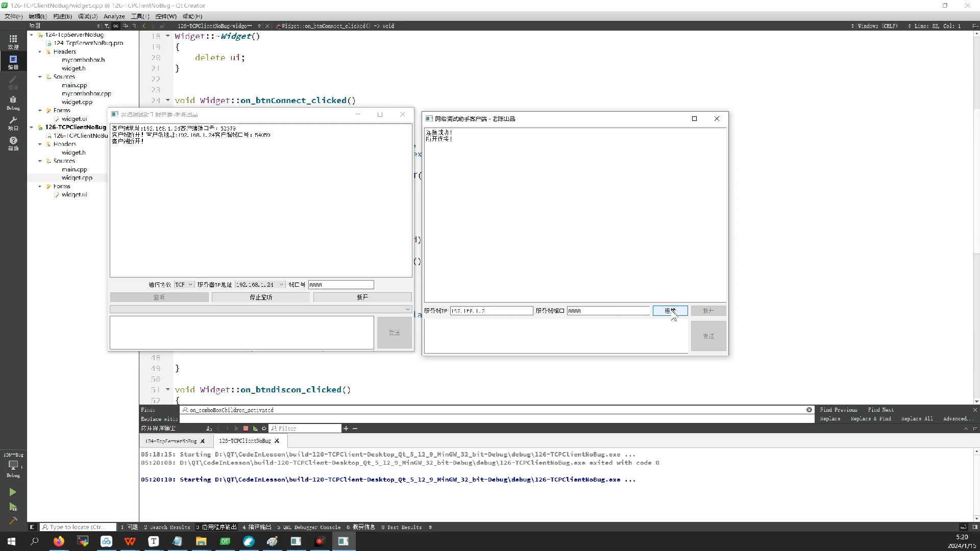Click the server port input field in client
Viewport: 980px width, 551px height.
(x=608, y=311)
